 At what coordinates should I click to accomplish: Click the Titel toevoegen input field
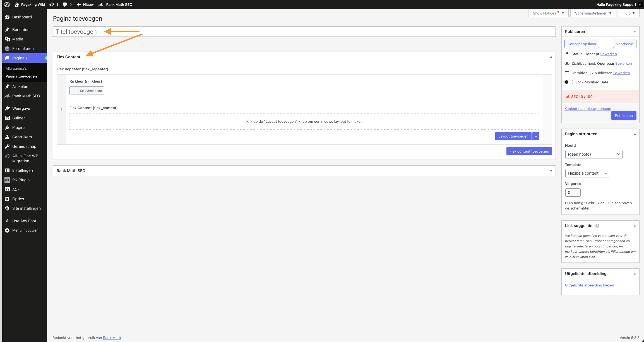point(304,32)
